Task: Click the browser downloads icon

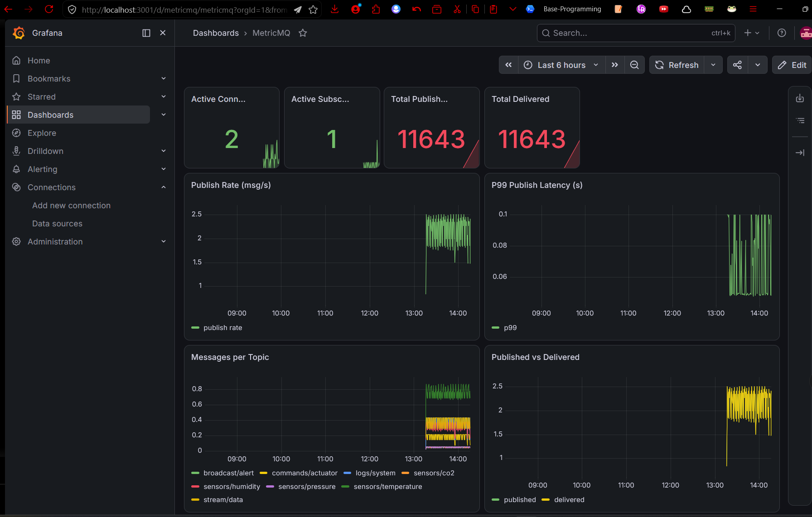Action: tap(335, 9)
